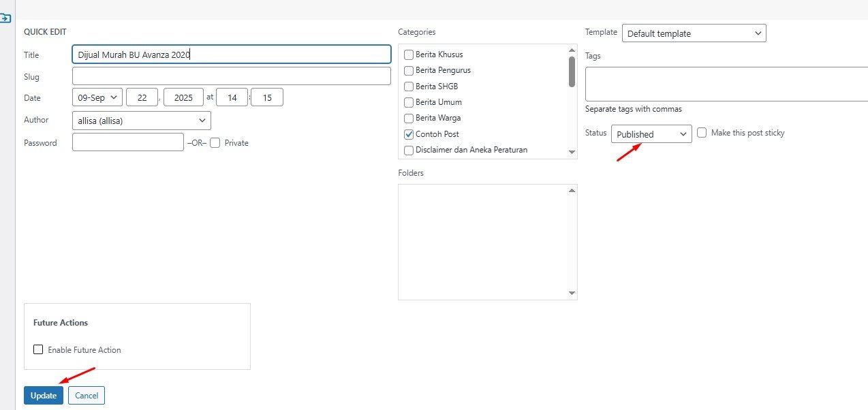Toggle Make this post sticky
This screenshot has height=410, width=868.
[x=702, y=133]
